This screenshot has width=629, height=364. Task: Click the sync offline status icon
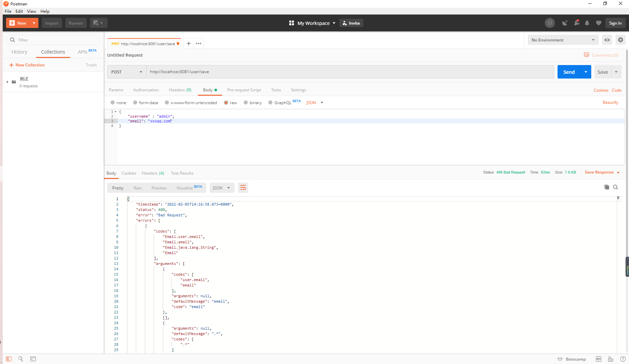[550, 23]
